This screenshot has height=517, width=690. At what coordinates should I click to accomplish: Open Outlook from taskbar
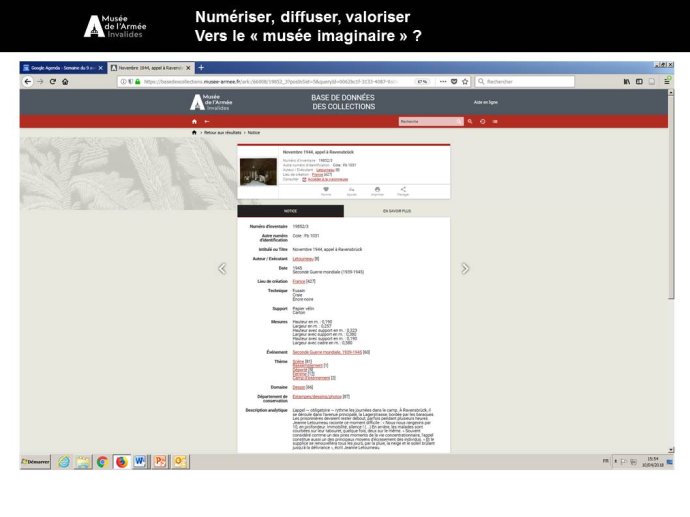click(x=180, y=462)
